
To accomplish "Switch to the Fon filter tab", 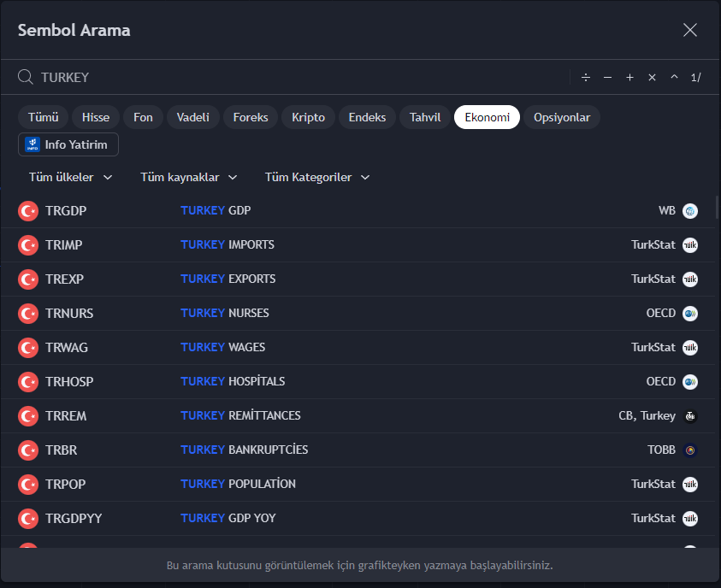I will pyautogui.click(x=143, y=117).
